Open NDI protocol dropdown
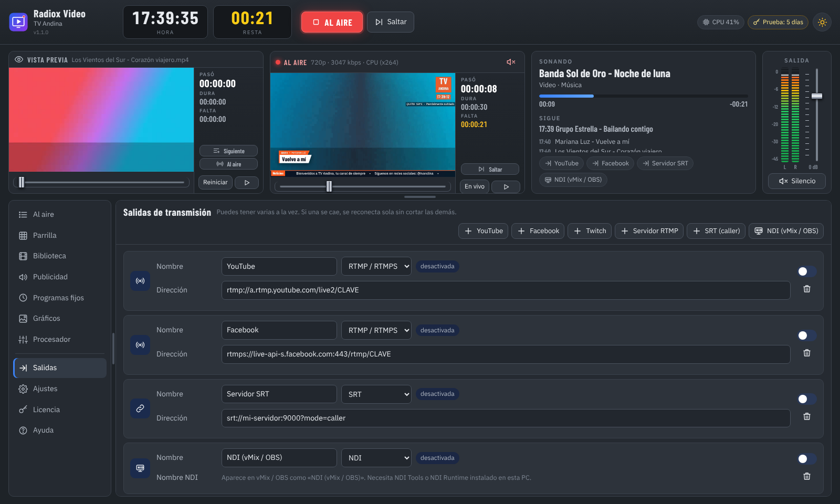The height and width of the screenshot is (504, 840). coord(376,458)
